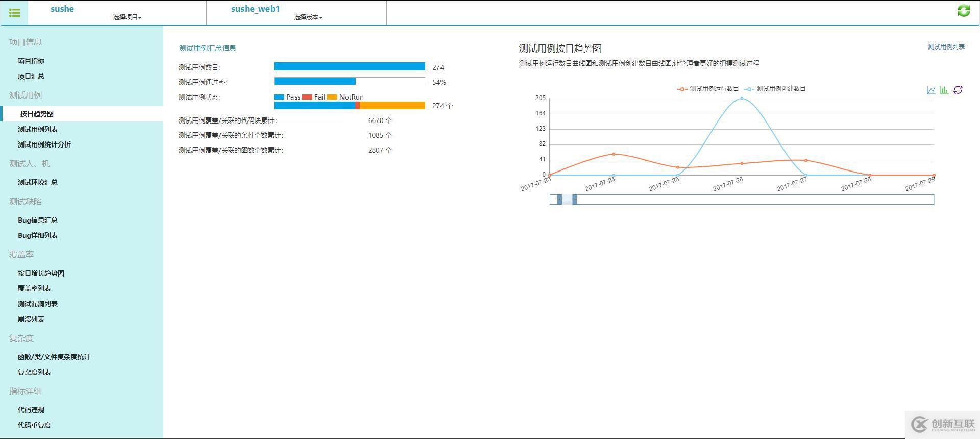The width and height of the screenshot is (980, 439).
Task: Open Bug详细列表 in the sidebar
Action: (38, 235)
